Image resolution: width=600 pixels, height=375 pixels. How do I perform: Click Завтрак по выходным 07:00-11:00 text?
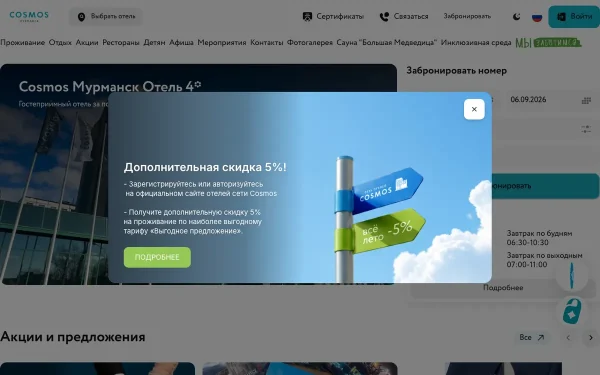545,260
